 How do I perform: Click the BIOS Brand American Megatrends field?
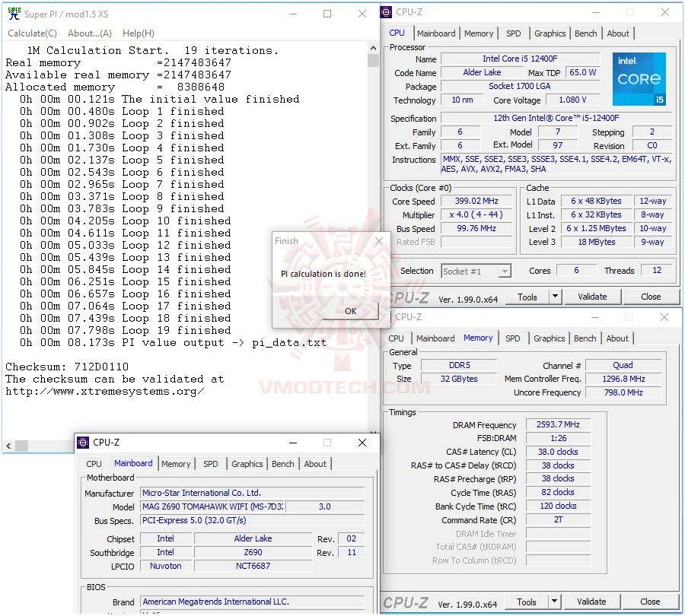253,602
